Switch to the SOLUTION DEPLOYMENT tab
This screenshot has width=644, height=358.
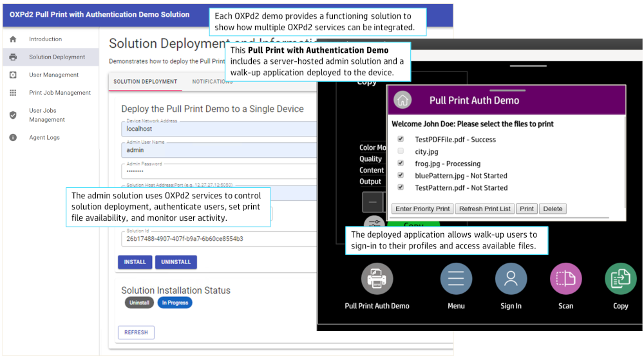[x=146, y=82]
